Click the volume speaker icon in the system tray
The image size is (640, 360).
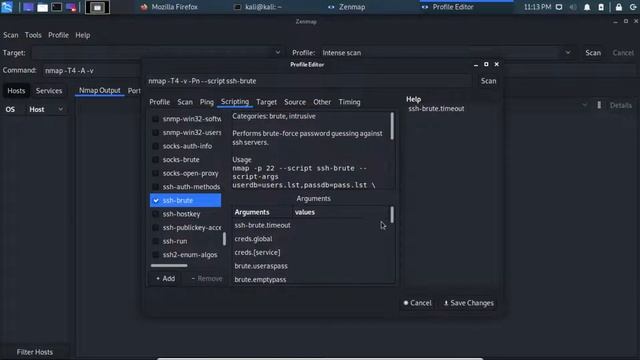(573, 7)
